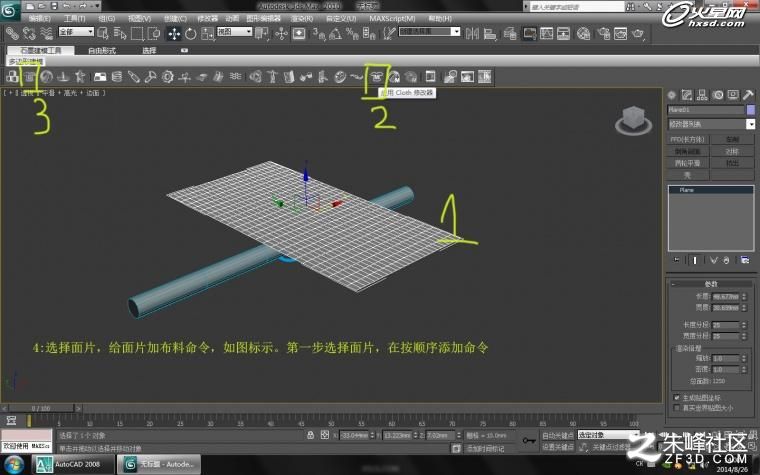Open the Group (G) menu
The image size is (760, 475).
[107, 18]
